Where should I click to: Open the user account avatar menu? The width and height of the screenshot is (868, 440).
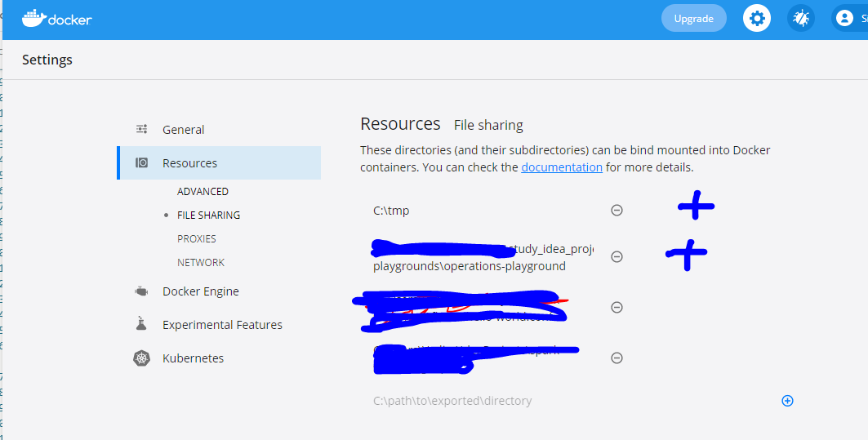(x=845, y=18)
